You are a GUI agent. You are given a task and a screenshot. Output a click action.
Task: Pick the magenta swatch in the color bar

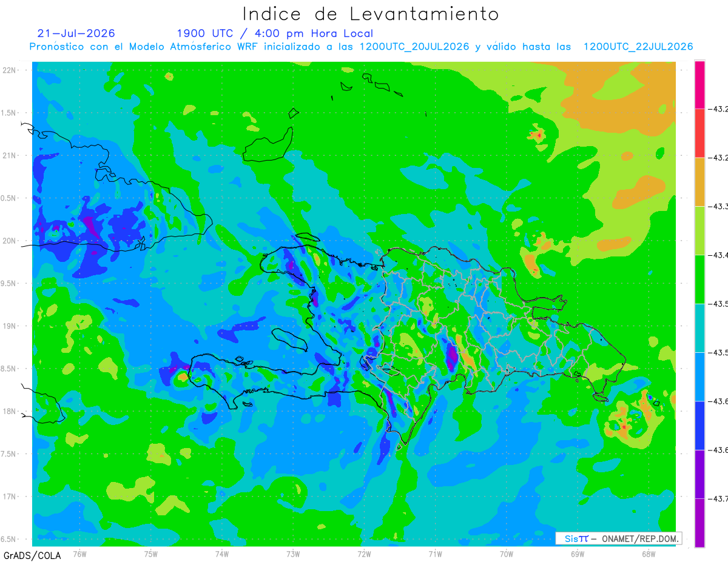point(699,85)
